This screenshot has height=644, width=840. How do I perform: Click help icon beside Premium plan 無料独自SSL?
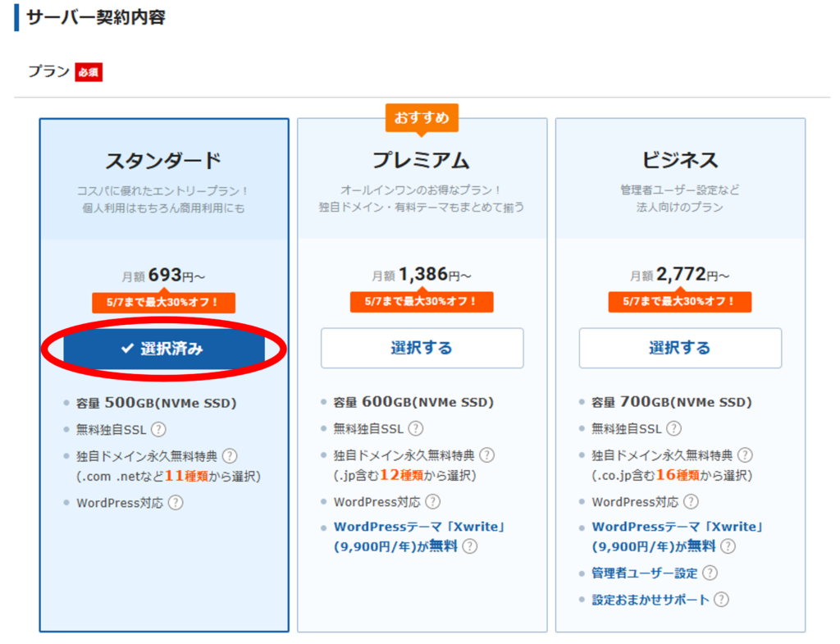coord(416,428)
